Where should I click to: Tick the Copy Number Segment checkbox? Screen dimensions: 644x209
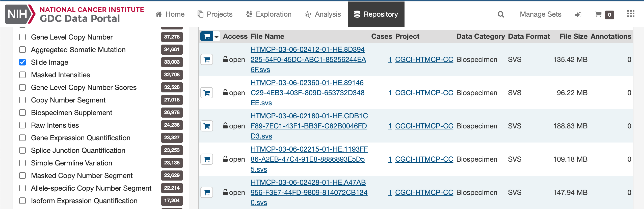(x=22, y=100)
